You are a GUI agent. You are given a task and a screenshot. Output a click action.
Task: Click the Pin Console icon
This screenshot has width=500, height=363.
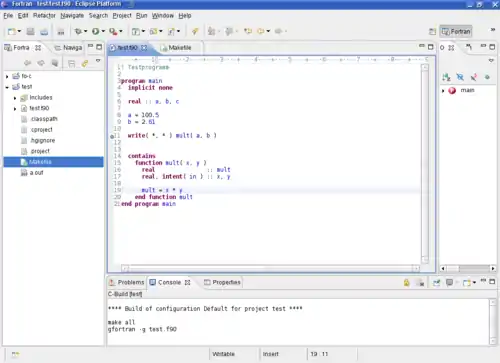[x=436, y=283]
